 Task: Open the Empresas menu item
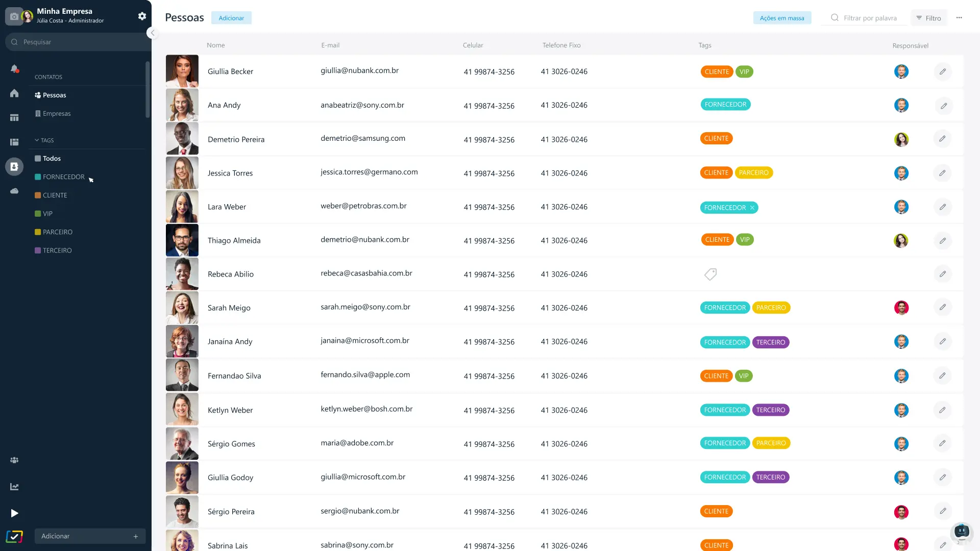[x=56, y=114]
